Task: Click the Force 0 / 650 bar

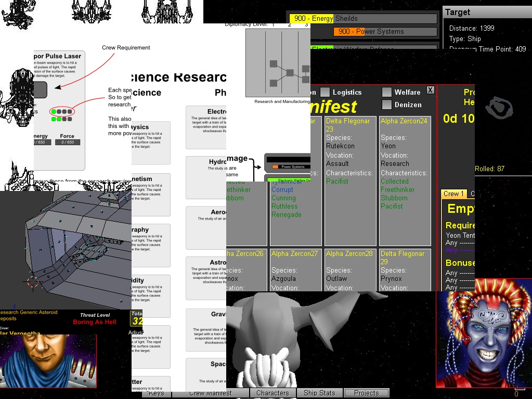Action: 67,142
